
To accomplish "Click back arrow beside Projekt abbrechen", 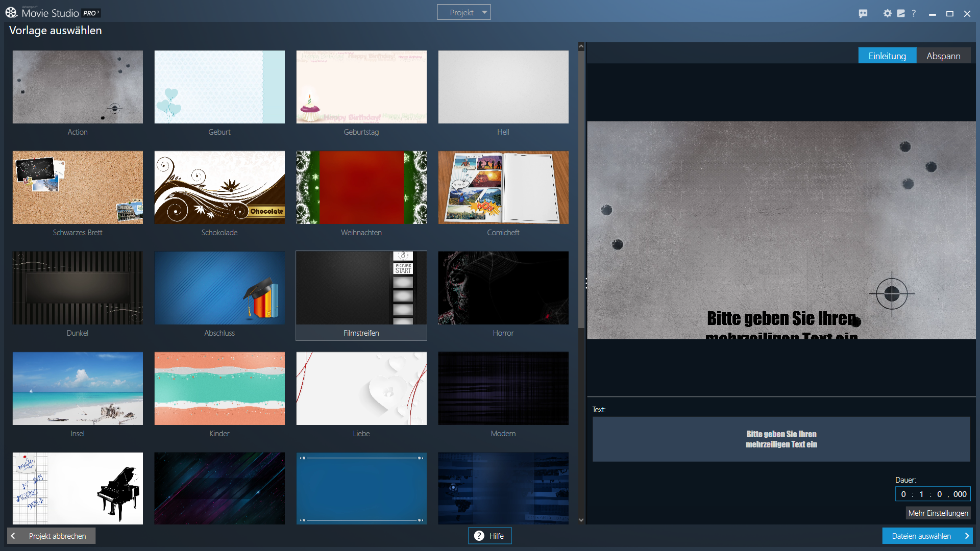I will (13, 536).
